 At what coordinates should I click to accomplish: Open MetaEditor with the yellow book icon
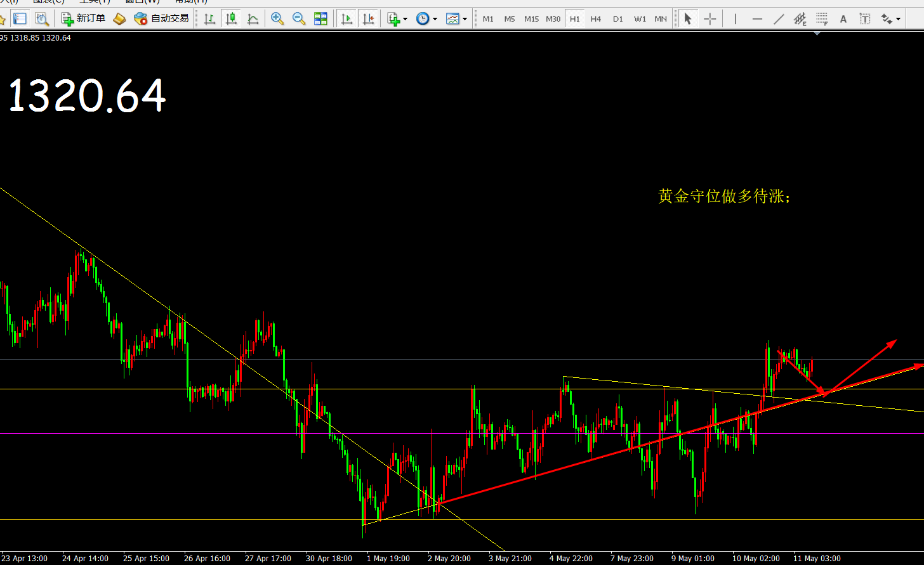point(120,18)
